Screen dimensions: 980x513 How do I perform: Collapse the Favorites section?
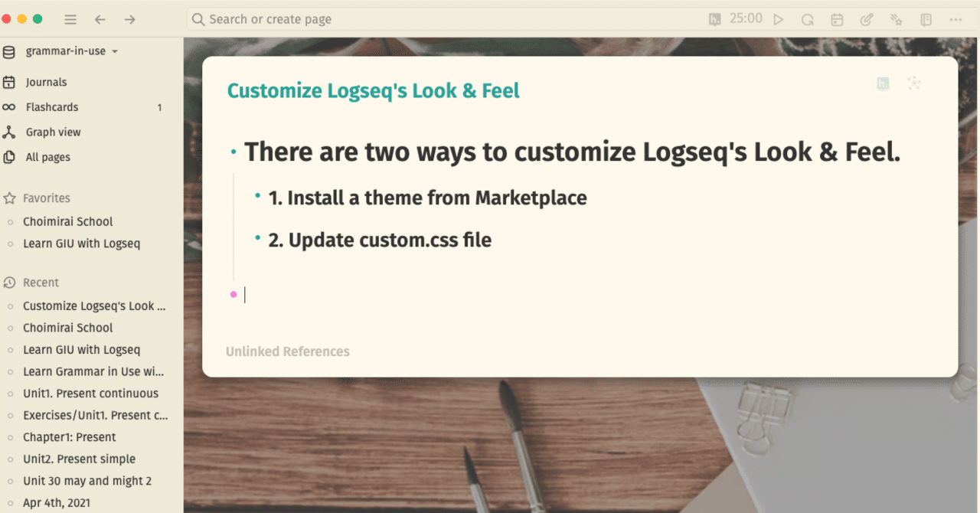coord(47,198)
